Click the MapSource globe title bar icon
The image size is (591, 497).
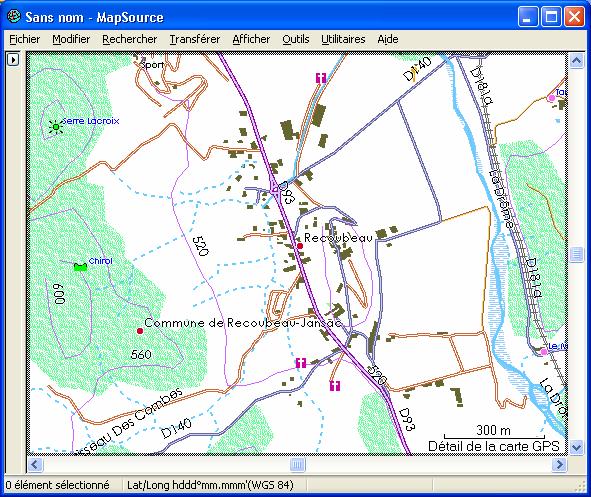14,16
